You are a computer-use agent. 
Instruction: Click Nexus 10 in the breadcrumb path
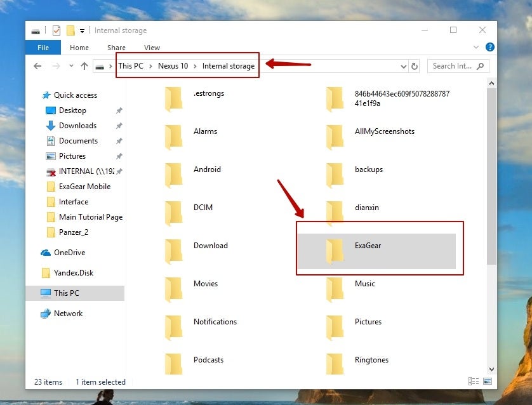coord(173,66)
